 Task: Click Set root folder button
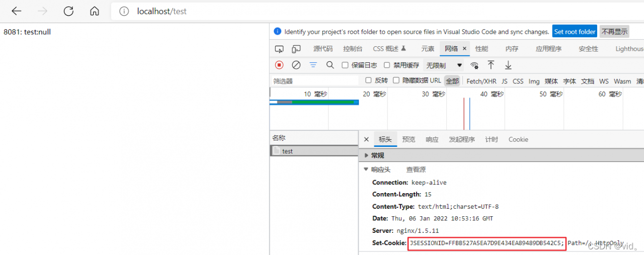[x=575, y=31]
